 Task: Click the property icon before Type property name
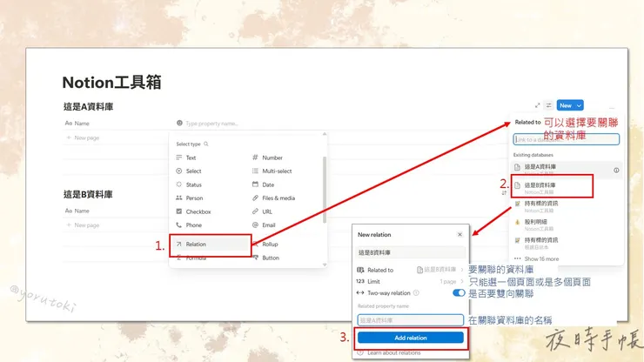(179, 123)
